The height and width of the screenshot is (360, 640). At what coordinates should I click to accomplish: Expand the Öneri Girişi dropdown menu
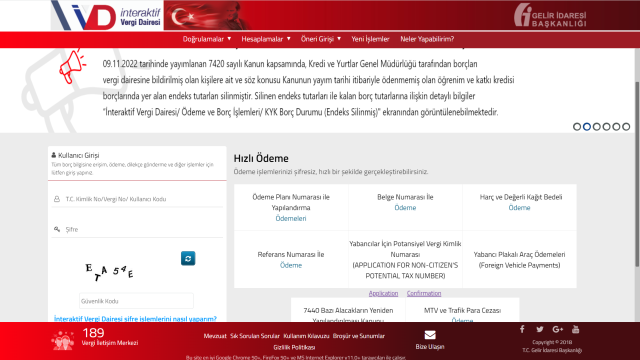321,39
